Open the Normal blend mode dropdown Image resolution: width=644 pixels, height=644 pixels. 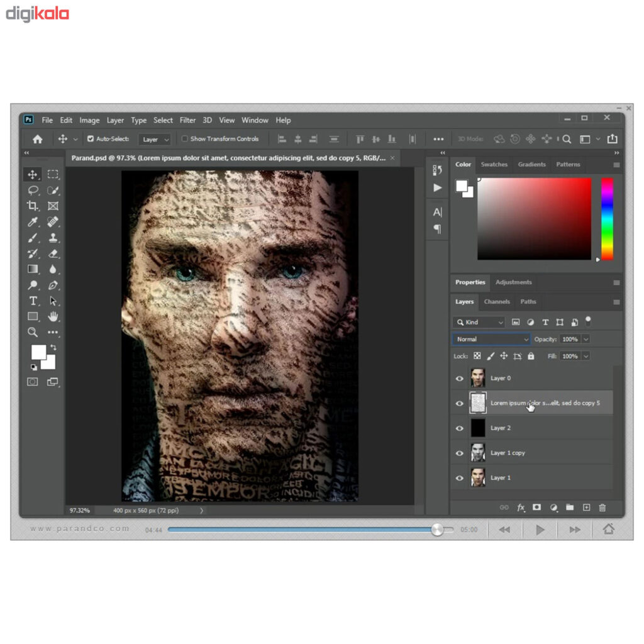491,339
